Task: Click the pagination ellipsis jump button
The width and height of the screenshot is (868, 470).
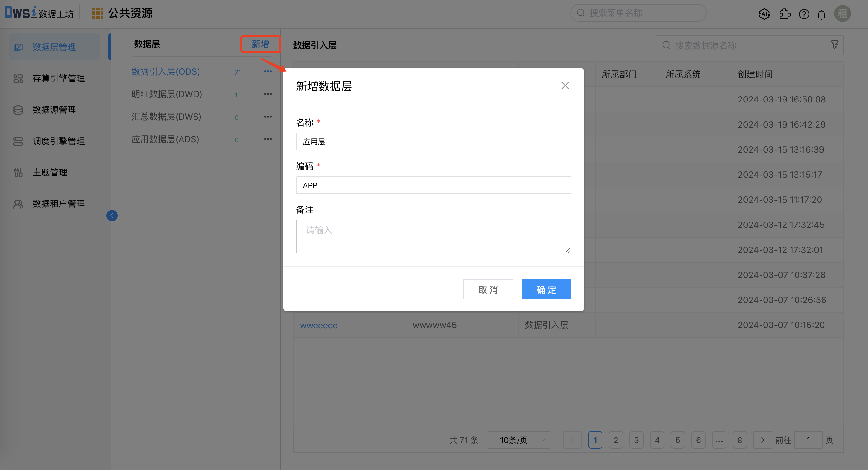Action: [719, 440]
